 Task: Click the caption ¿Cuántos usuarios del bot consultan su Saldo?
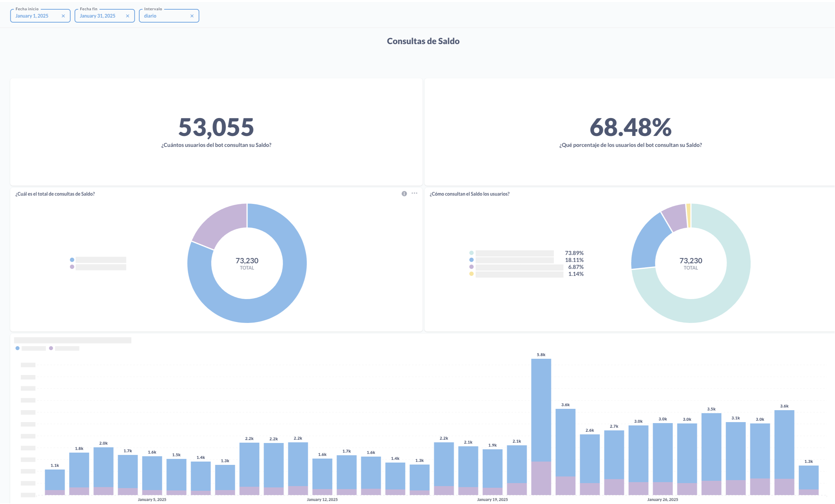pos(216,145)
